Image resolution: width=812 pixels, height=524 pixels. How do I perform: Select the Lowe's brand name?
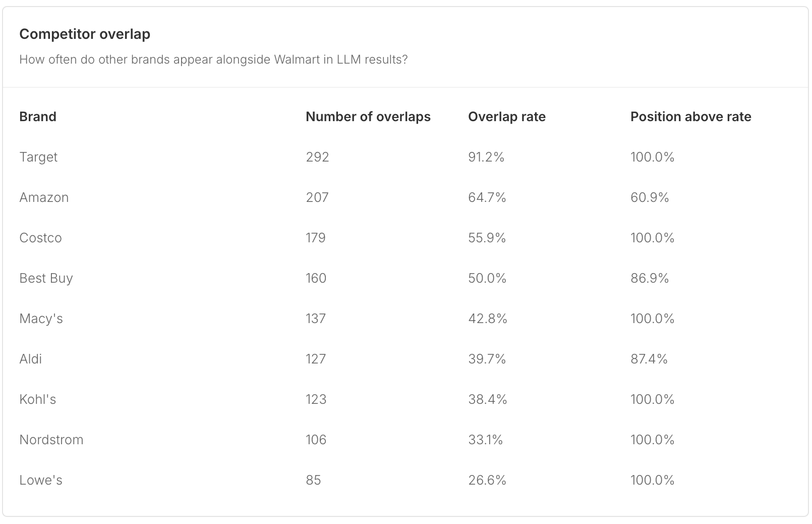(x=41, y=480)
